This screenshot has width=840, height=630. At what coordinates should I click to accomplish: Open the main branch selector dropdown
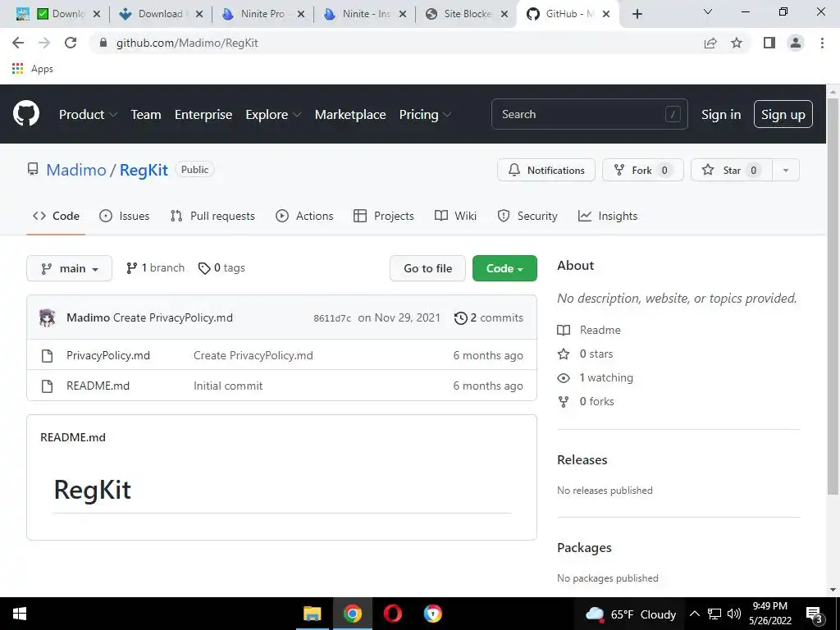pyautogui.click(x=69, y=268)
